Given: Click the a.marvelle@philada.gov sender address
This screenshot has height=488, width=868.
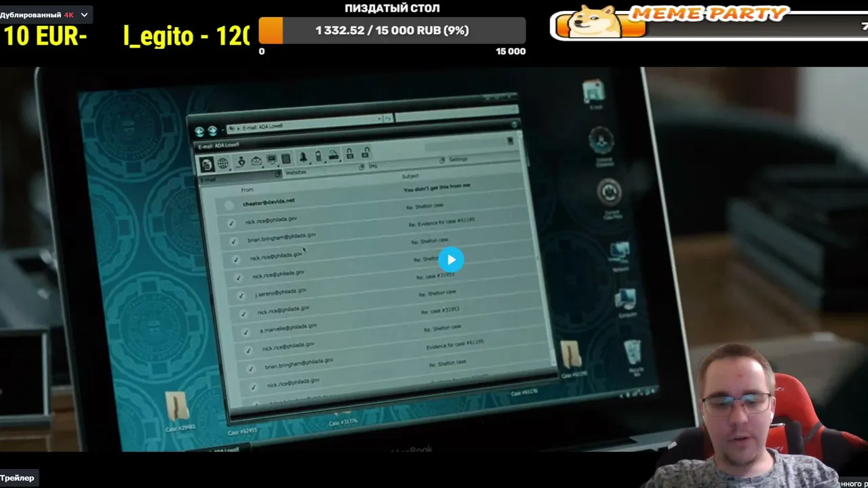Looking at the screenshot, I should coord(288,328).
